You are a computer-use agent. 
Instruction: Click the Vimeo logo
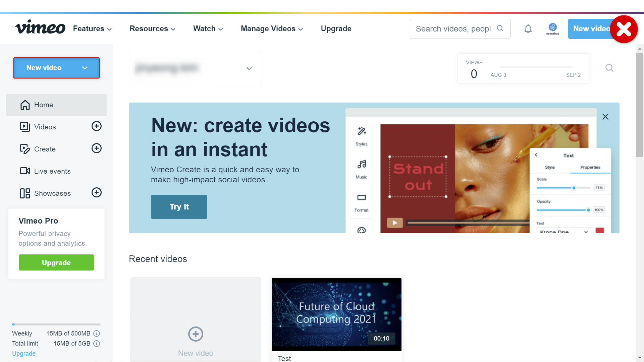coord(40,27)
